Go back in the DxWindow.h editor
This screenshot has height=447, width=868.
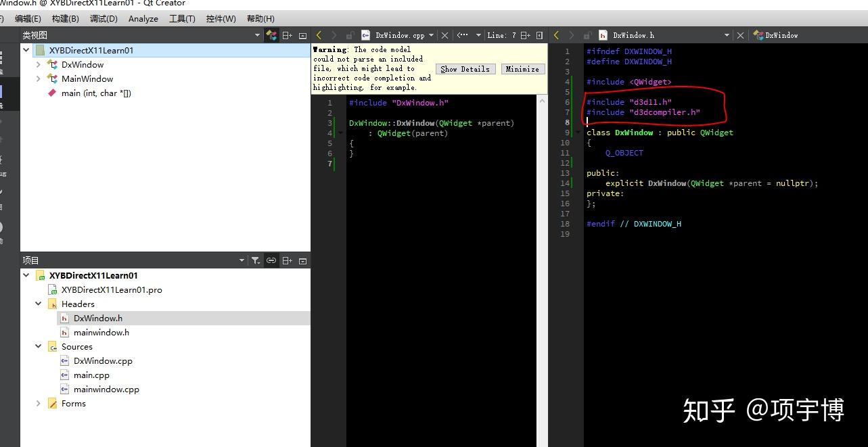click(x=556, y=35)
